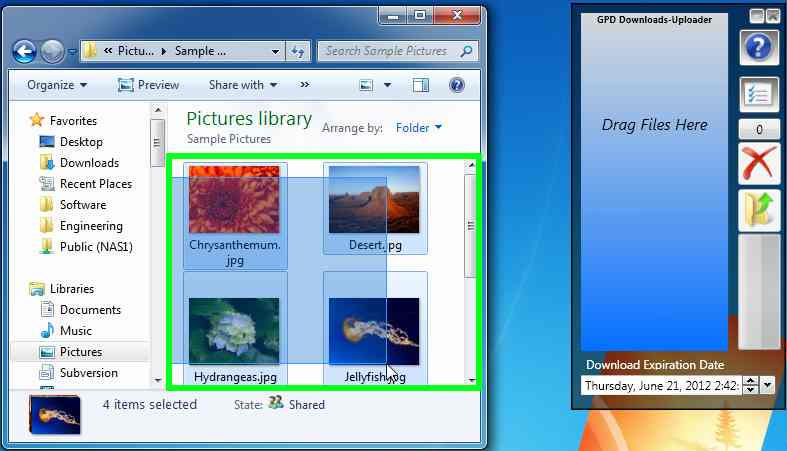This screenshot has height=451, width=787.
Task: Open the Subversion library
Action: pos(88,373)
